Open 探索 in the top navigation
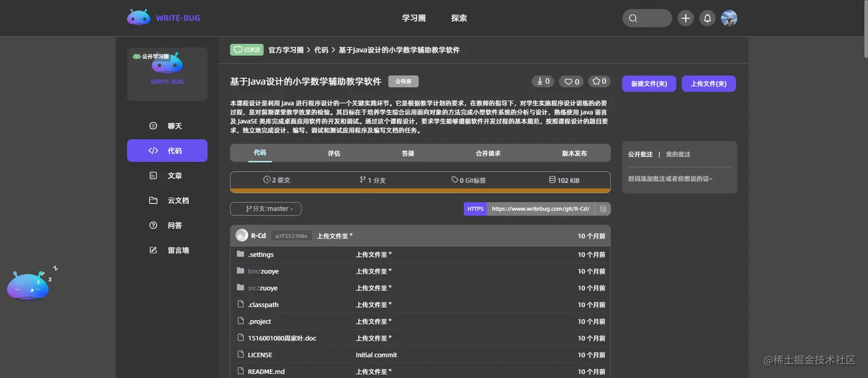This screenshot has height=378, width=868. (459, 18)
